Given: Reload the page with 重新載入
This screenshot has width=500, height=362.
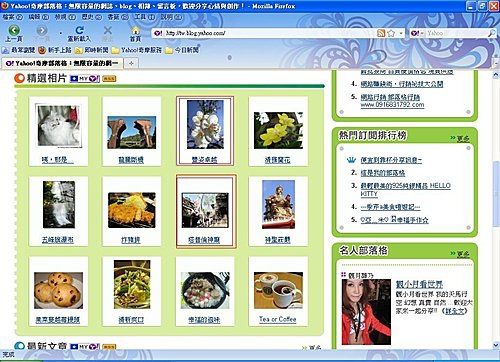Looking at the screenshot, I should [79, 34].
